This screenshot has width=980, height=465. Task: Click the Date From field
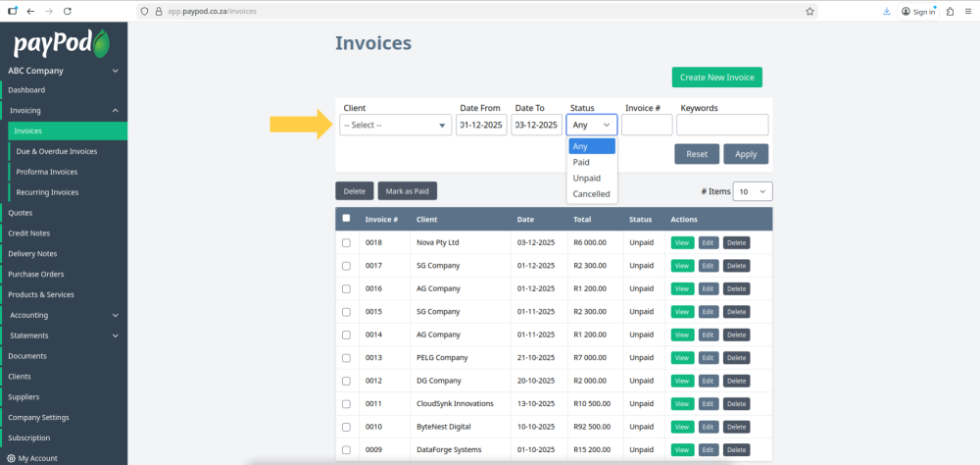481,126
